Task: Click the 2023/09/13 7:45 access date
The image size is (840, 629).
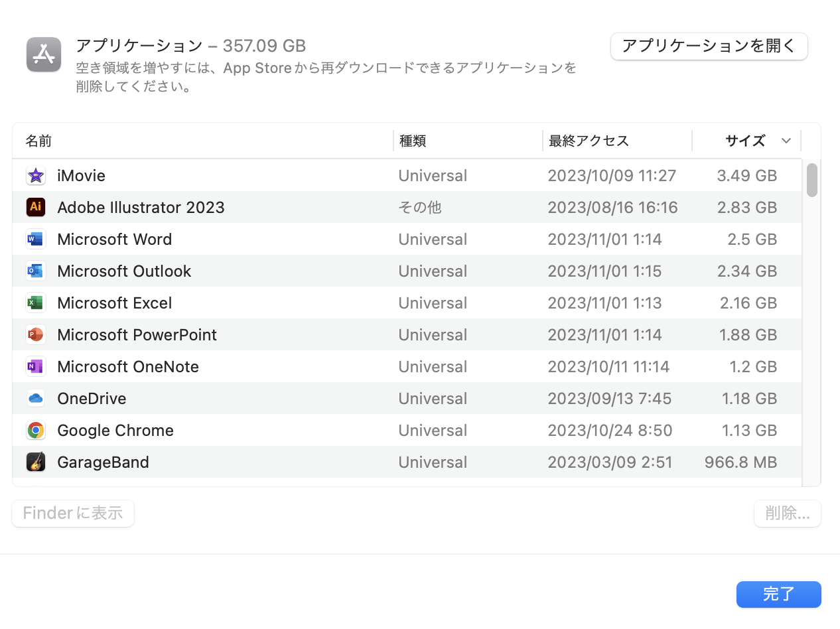Action: [610, 399]
